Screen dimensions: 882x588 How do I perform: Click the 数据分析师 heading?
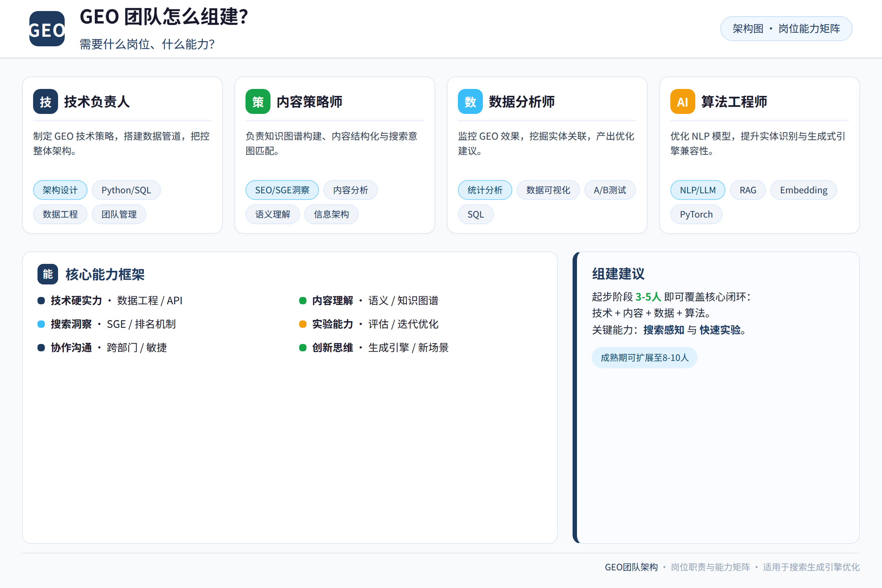(521, 102)
